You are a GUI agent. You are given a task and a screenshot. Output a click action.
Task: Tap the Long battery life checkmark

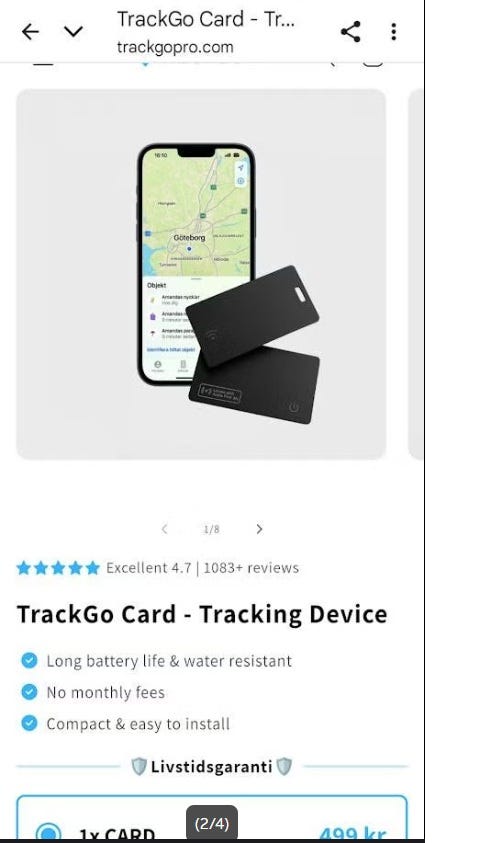[29, 660]
